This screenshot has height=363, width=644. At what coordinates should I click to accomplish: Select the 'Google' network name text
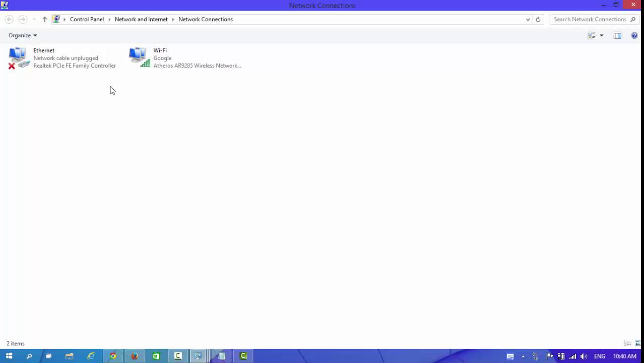(162, 58)
